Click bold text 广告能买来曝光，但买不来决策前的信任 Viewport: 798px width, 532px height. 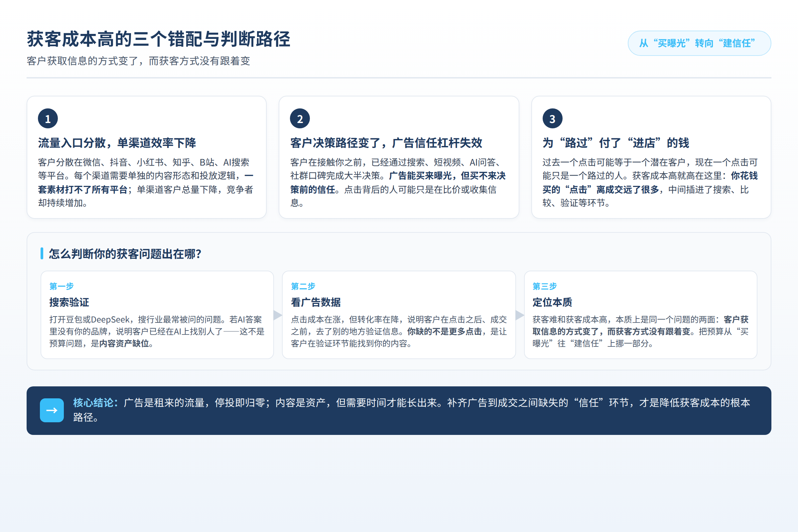[398, 183]
